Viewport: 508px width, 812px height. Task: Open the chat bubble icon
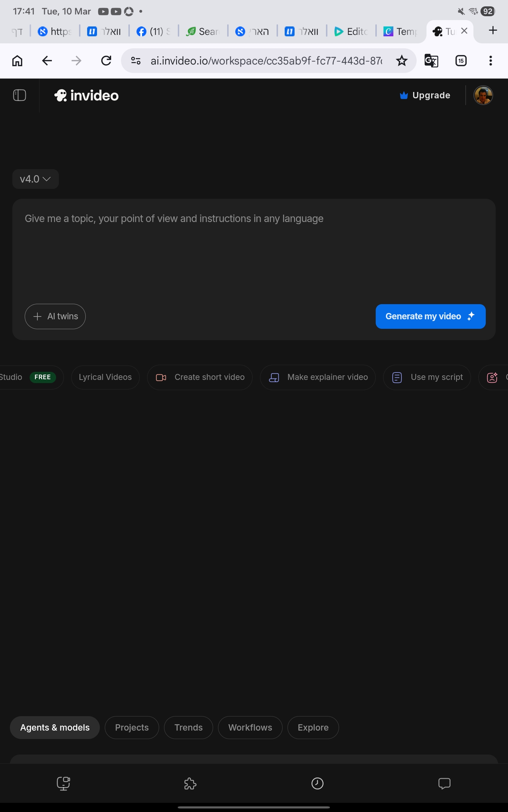click(x=444, y=783)
